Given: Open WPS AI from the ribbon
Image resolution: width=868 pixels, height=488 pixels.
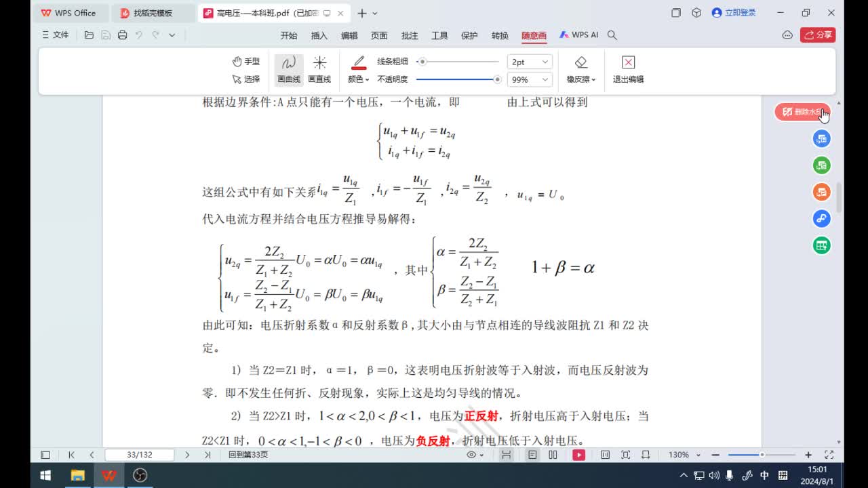Looking at the screenshot, I should 578,35.
